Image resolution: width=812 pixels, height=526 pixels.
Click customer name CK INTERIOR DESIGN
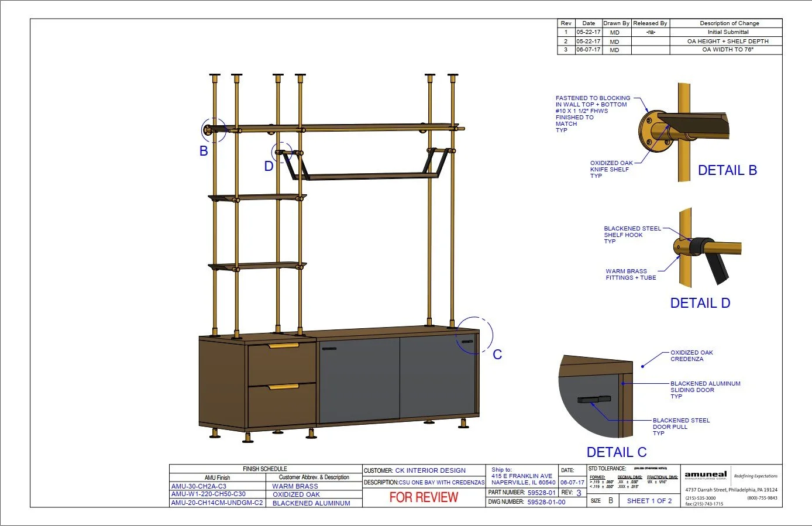(431, 470)
